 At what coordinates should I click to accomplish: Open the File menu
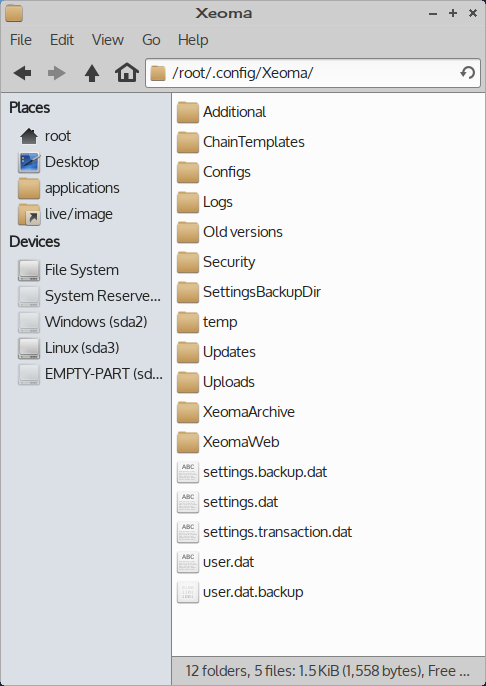coord(21,40)
